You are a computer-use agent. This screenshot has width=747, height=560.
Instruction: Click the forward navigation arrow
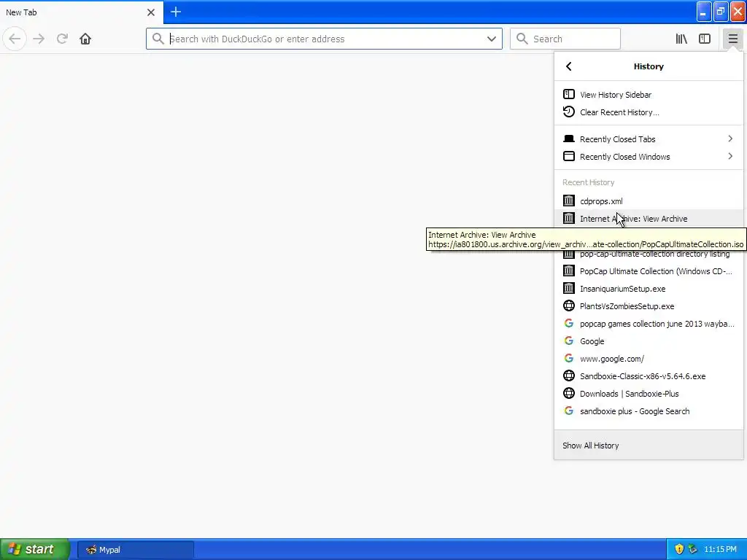[39, 39]
